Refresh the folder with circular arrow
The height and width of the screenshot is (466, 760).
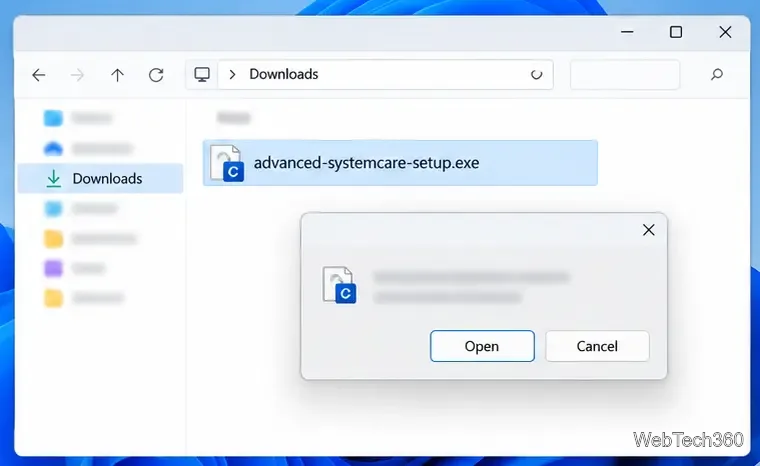(x=156, y=75)
